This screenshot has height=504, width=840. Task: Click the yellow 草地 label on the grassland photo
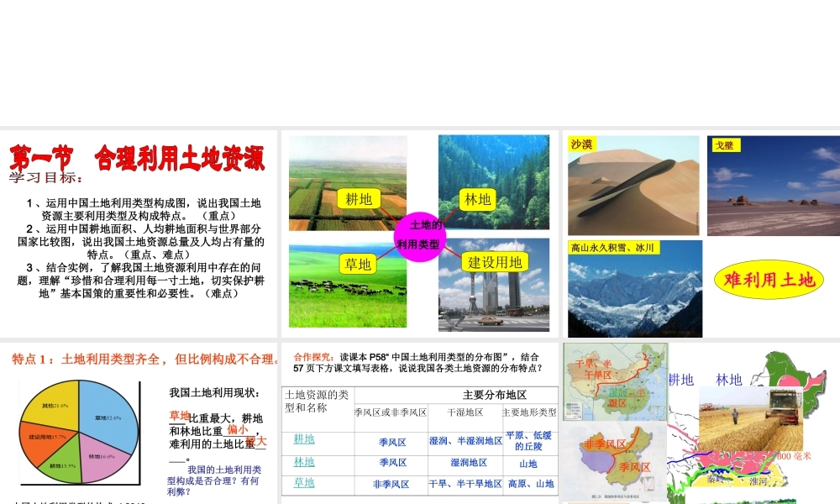click(358, 264)
